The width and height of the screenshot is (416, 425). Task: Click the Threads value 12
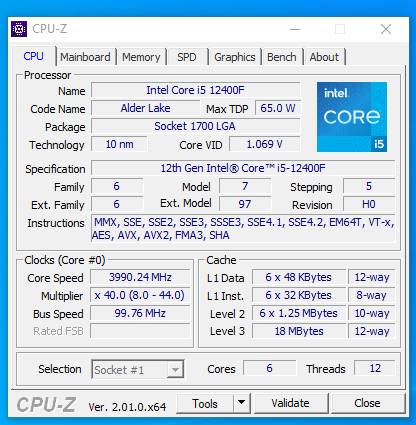click(375, 368)
